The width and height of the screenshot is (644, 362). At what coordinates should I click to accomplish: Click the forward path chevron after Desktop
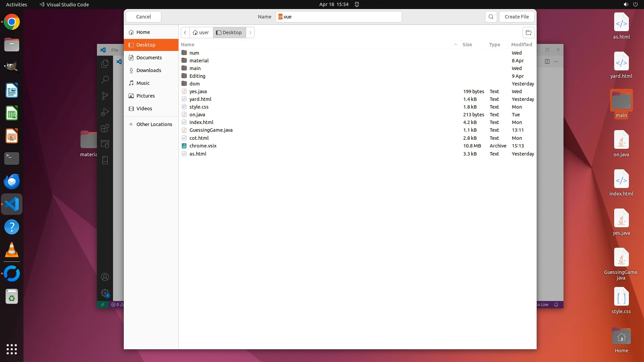pos(250,33)
